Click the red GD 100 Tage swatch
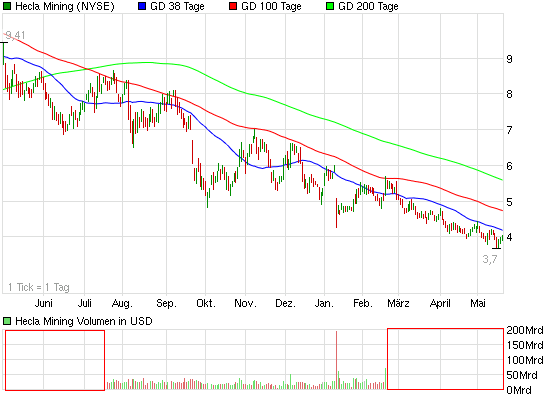 click(x=233, y=6)
